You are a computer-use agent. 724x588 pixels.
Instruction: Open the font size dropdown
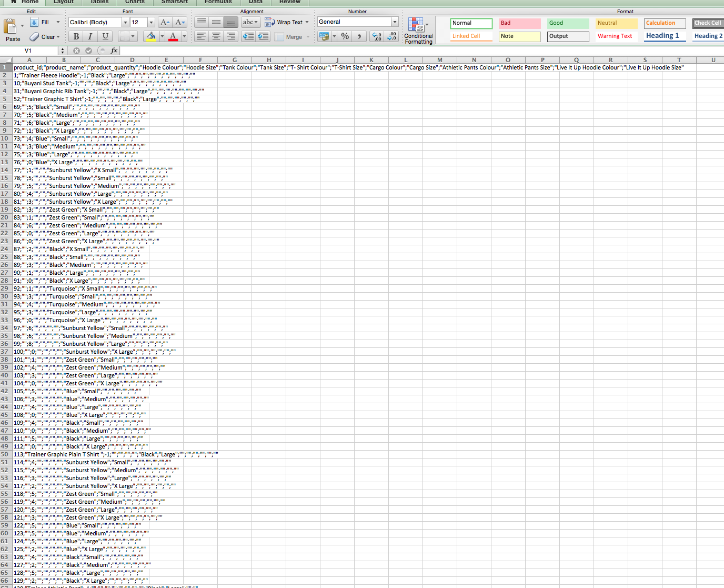[x=151, y=22]
